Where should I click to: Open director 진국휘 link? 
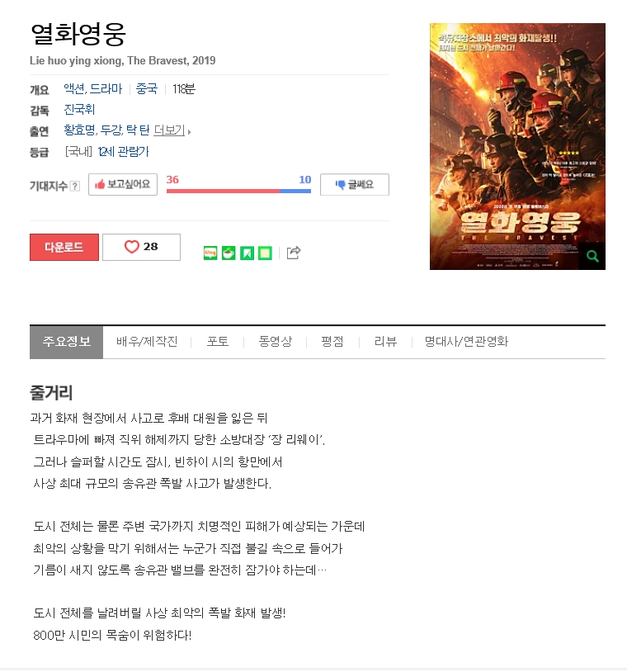click(x=79, y=110)
